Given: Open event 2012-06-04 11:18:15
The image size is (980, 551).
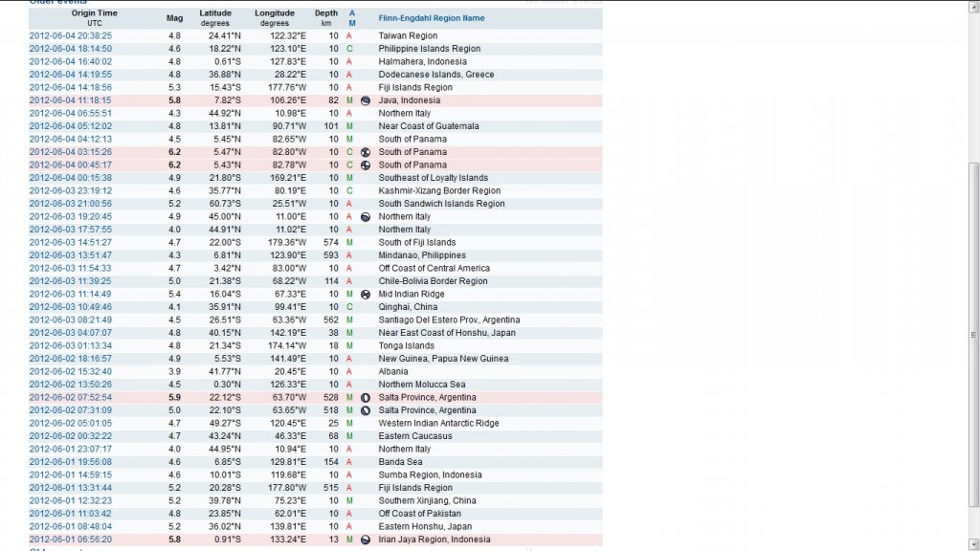Looking at the screenshot, I should pyautogui.click(x=71, y=100).
